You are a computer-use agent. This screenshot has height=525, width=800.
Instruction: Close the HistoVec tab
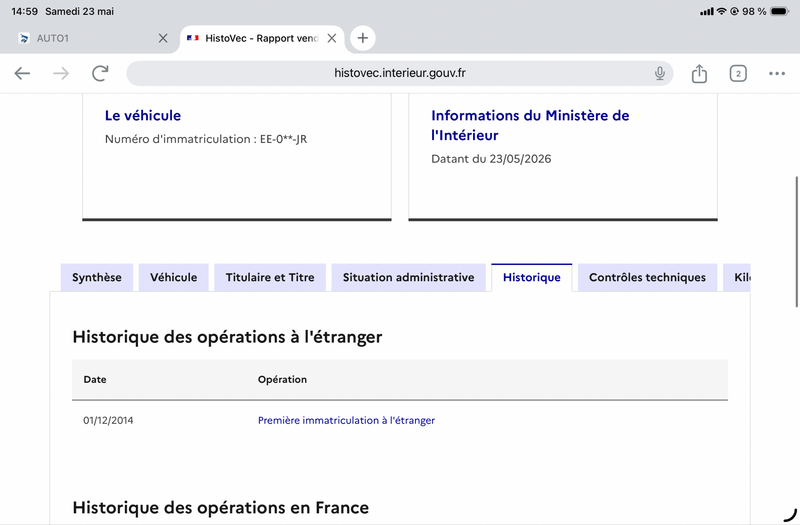[x=332, y=38]
